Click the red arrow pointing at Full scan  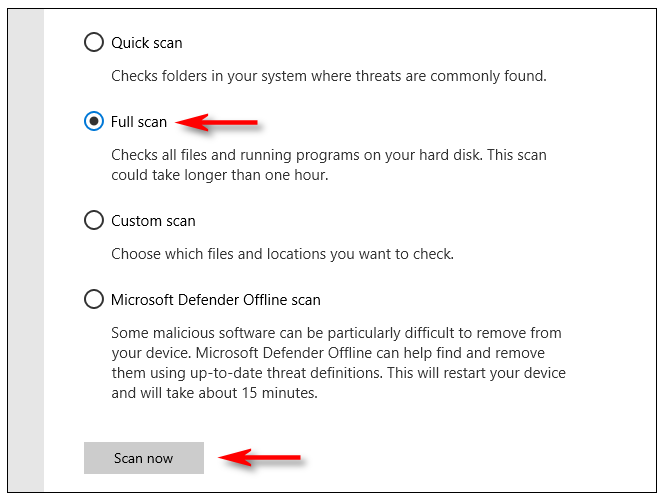coord(217,123)
